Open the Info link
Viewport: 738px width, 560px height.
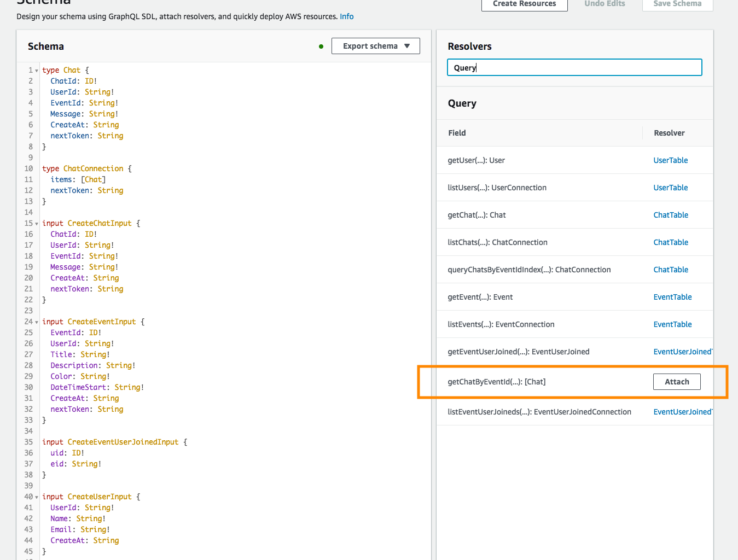347,16
